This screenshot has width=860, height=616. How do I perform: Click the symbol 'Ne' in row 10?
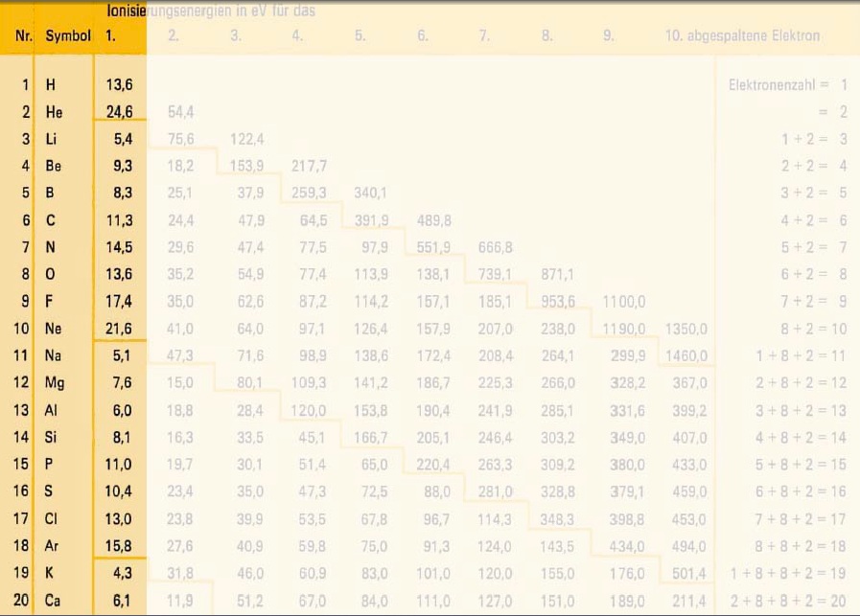[53, 329]
